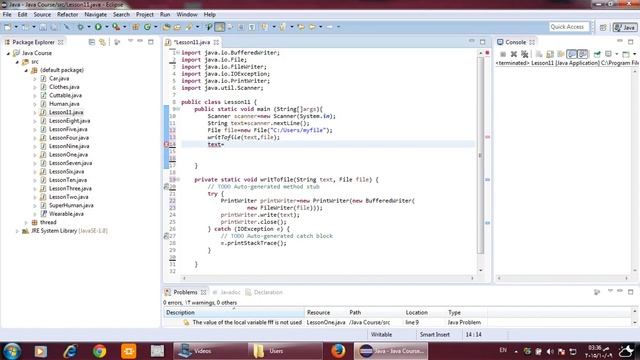Open Package Explorer view menu triangle
Image resolution: width=640 pixels, height=360 pixels.
click(x=130, y=41)
